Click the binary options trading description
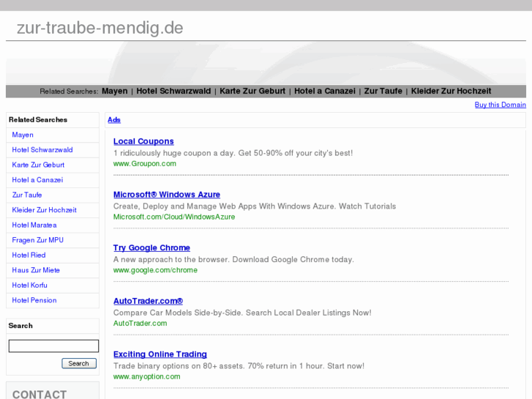This screenshot has height=399, width=532. pos(239,366)
